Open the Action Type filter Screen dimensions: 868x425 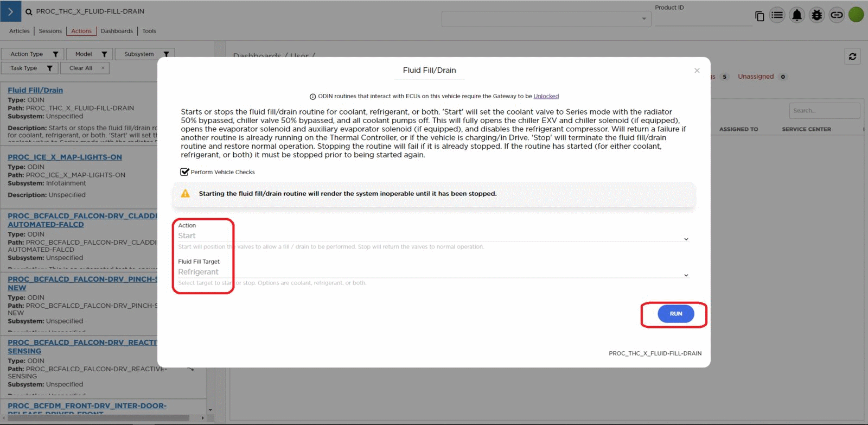coord(33,54)
